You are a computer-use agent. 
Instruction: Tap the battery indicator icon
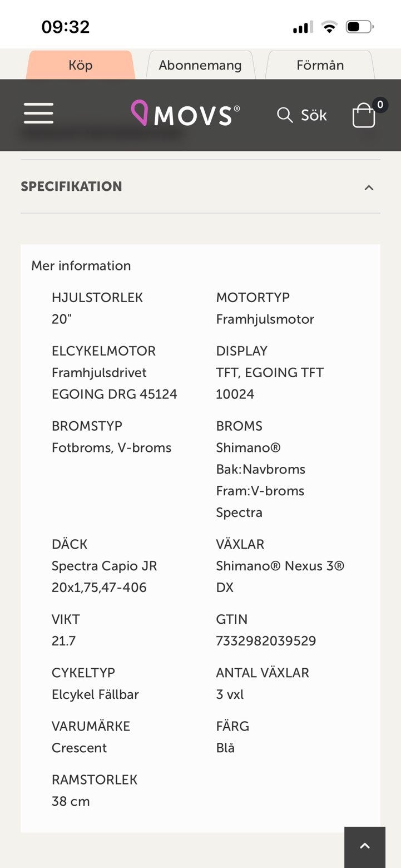[x=359, y=27]
